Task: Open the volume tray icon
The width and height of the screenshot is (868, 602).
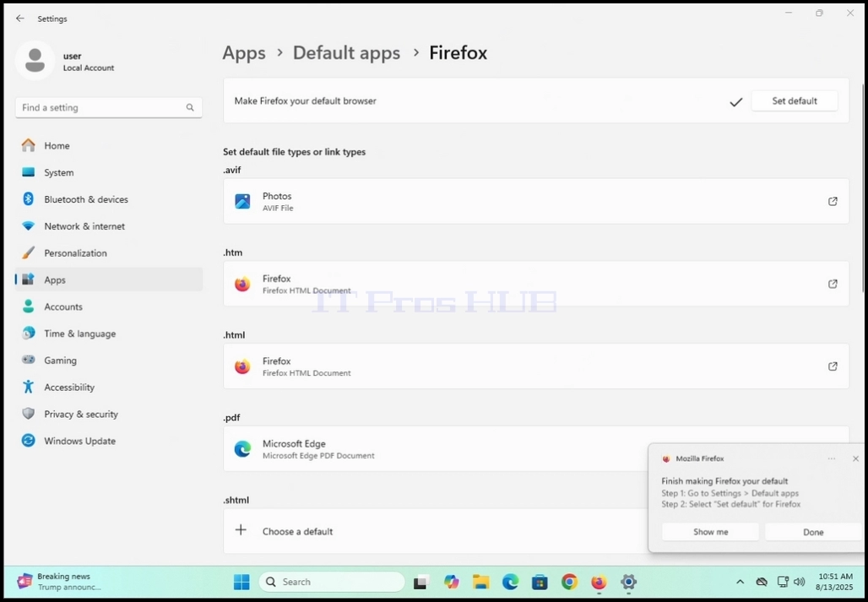Action: click(800, 582)
